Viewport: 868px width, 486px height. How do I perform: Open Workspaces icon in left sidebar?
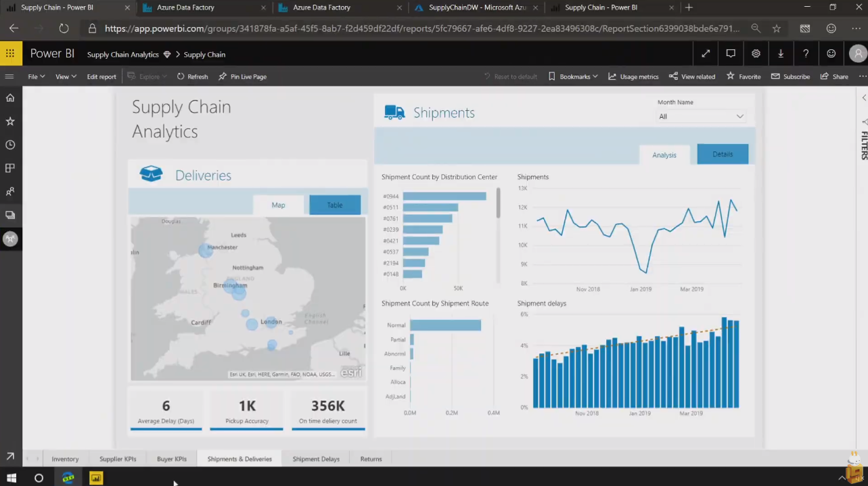(10, 215)
